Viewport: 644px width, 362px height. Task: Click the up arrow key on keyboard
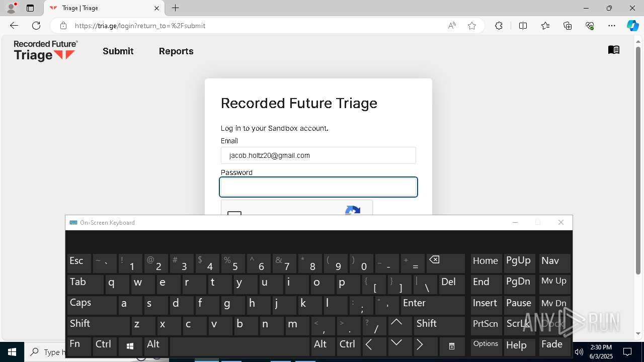400,326
